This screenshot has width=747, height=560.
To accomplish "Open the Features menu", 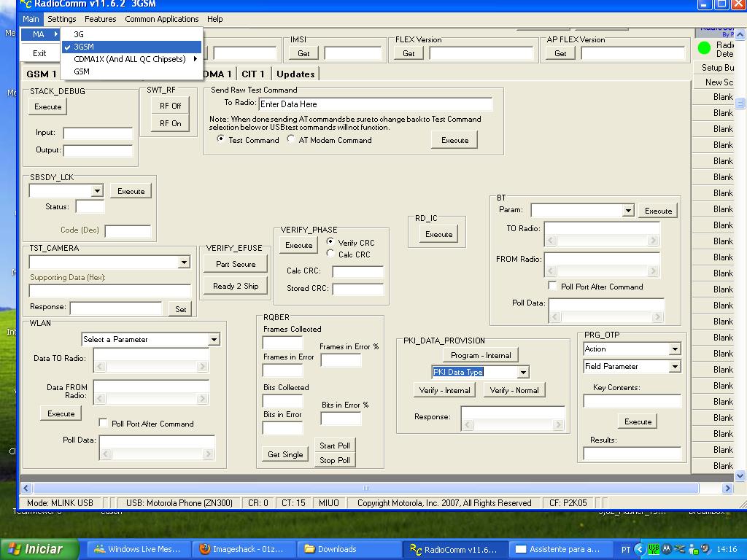I will pyautogui.click(x=100, y=19).
